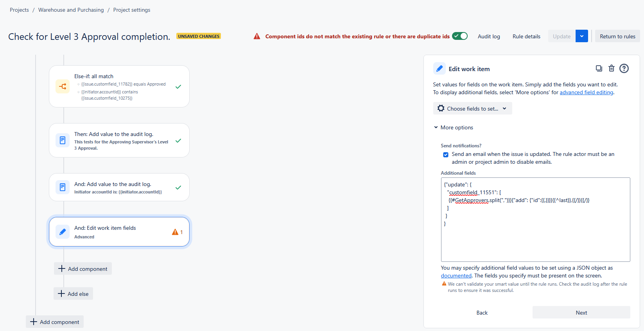The width and height of the screenshot is (644, 331).
Task: Open the Audit log tab
Action: pos(489,36)
